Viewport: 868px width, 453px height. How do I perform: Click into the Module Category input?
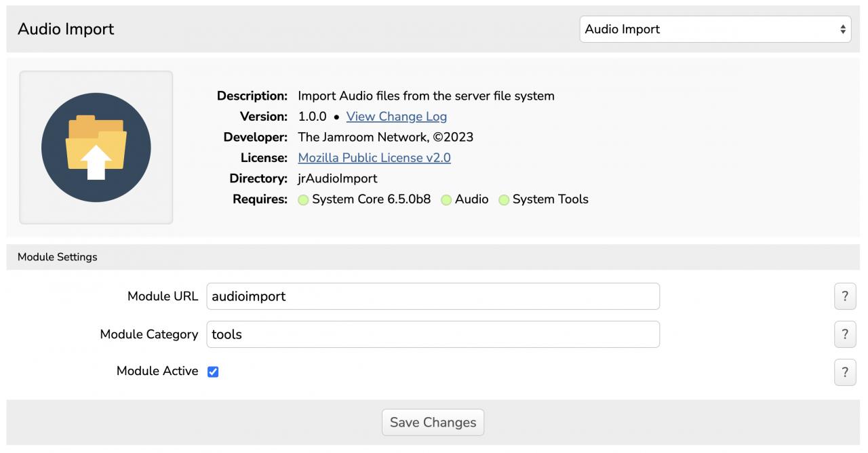tap(433, 334)
